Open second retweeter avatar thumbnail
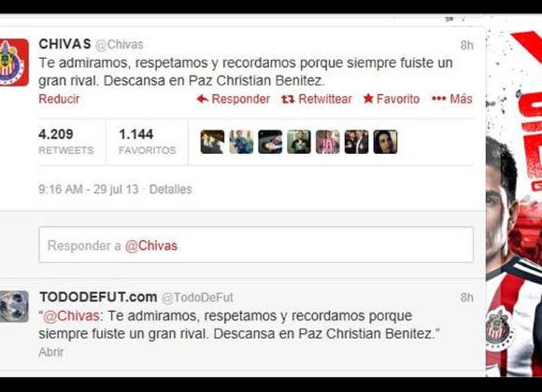This screenshot has width=542, height=392. point(241,142)
